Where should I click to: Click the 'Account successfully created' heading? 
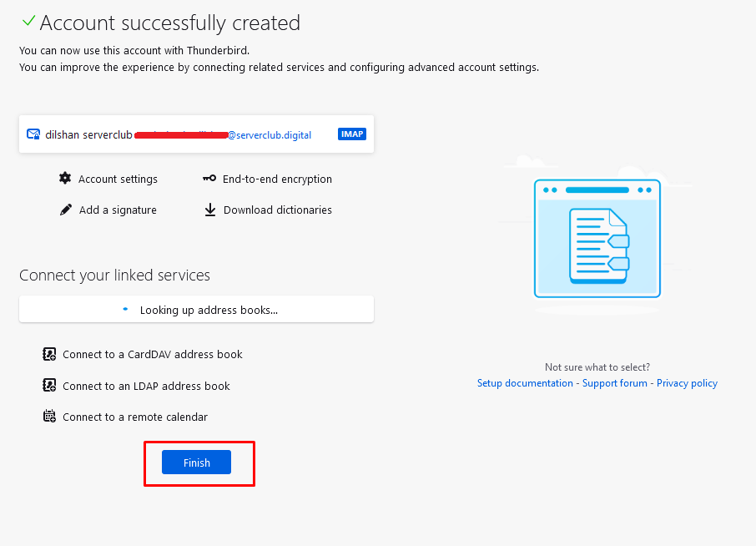169,23
